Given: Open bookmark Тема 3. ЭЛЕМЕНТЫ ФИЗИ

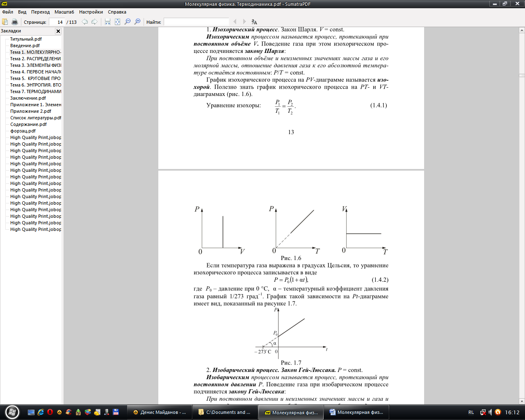Looking at the screenshot, I should coord(36,65).
